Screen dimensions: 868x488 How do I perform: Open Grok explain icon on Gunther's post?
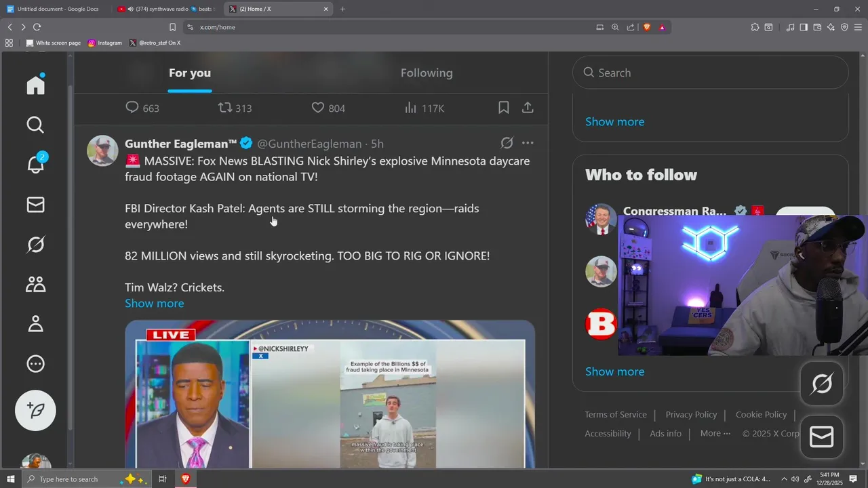coord(507,143)
